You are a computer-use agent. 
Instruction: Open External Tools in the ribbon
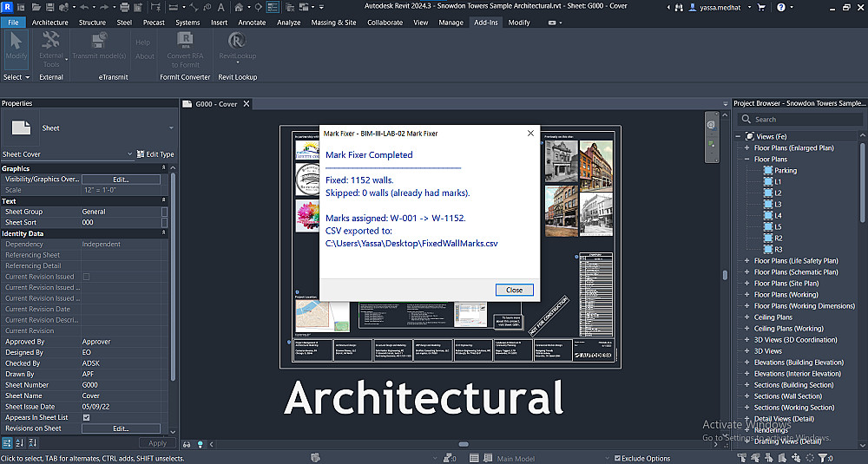(x=51, y=49)
